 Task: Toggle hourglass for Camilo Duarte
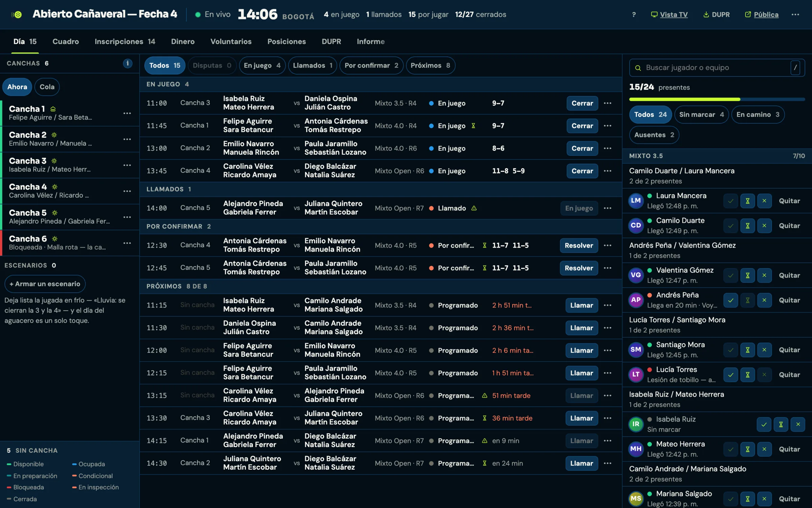click(748, 226)
